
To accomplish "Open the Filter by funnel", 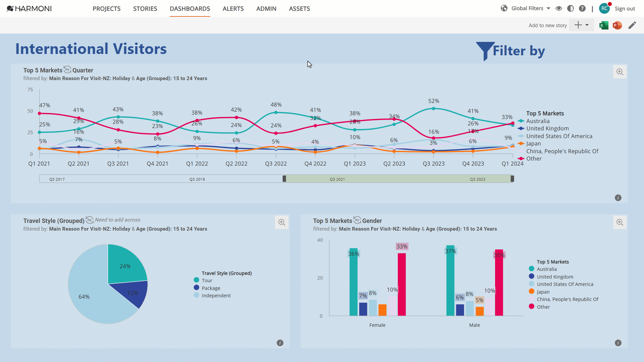I will tap(485, 51).
